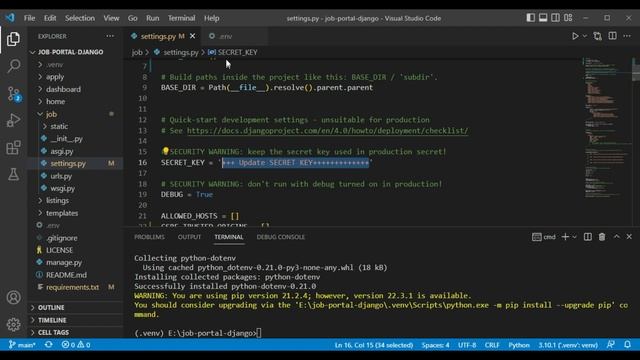Screen dimensions: 640x360
Task: Synchronize changes icon in status bar
Action: [x=49, y=344]
